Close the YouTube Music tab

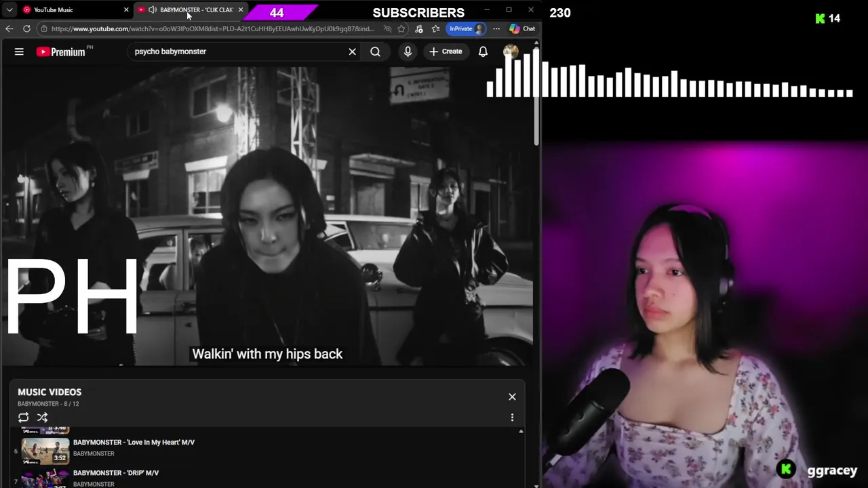(x=126, y=9)
